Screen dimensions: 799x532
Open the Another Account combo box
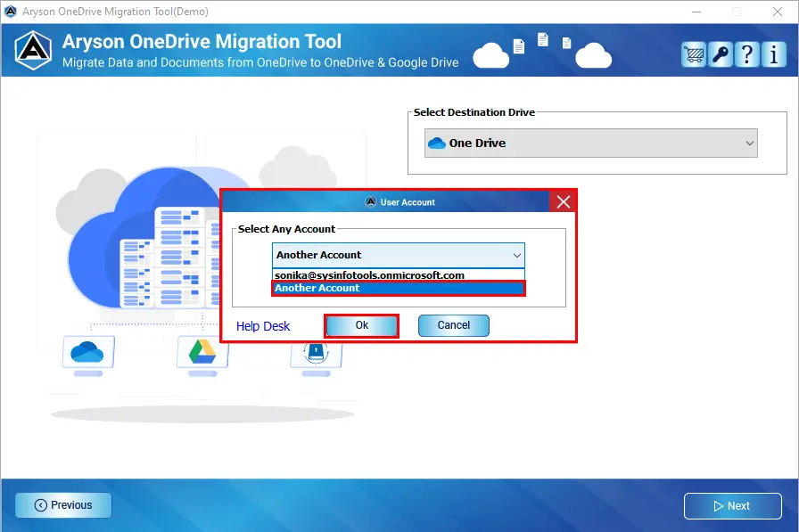click(x=398, y=255)
